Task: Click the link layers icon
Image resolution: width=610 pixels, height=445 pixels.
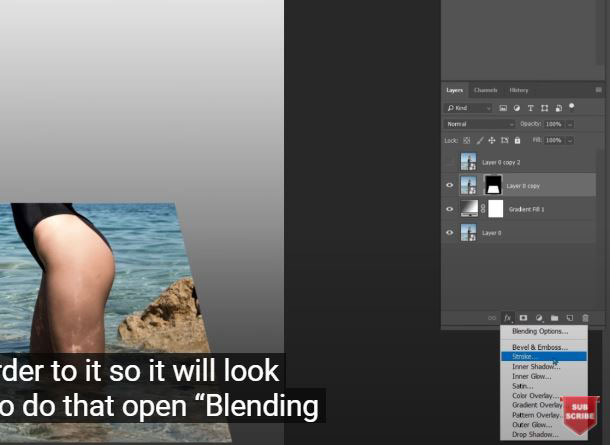Action: pyautogui.click(x=492, y=318)
